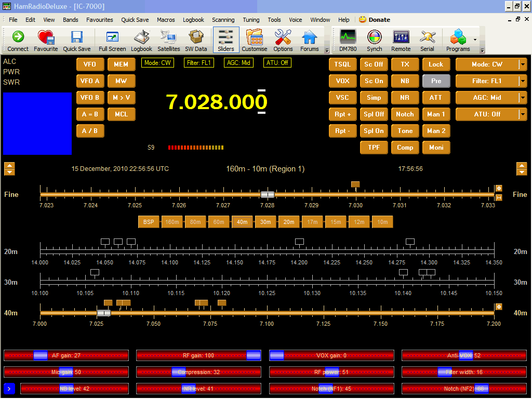532x399 pixels.
Task: Click the A / B swap button
Action: pos(90,130)
